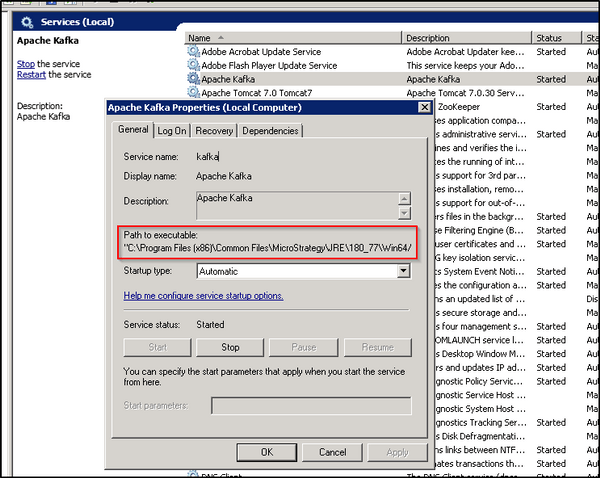The width and height of the screenshot is (600, 478).
Task: Click the Description box scroll-down arrow
Action: [x=404, y=212]
